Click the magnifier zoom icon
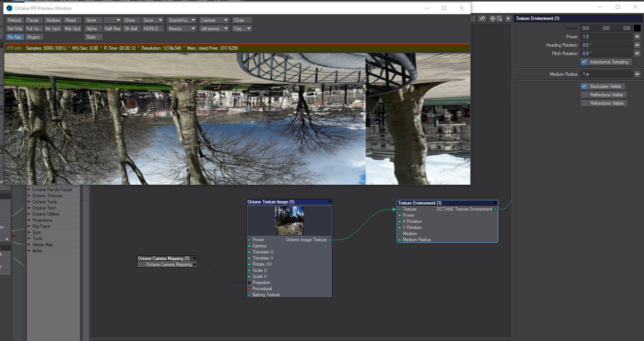Image resolution: width=644 pixels, height=341 pixels. click(x=499, y=18)
